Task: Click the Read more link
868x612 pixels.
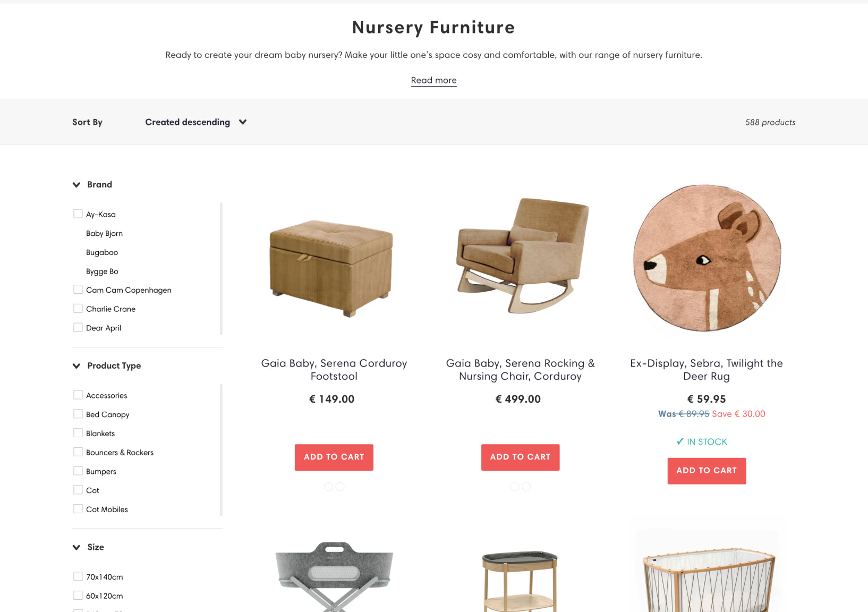Action: (433, 80)
